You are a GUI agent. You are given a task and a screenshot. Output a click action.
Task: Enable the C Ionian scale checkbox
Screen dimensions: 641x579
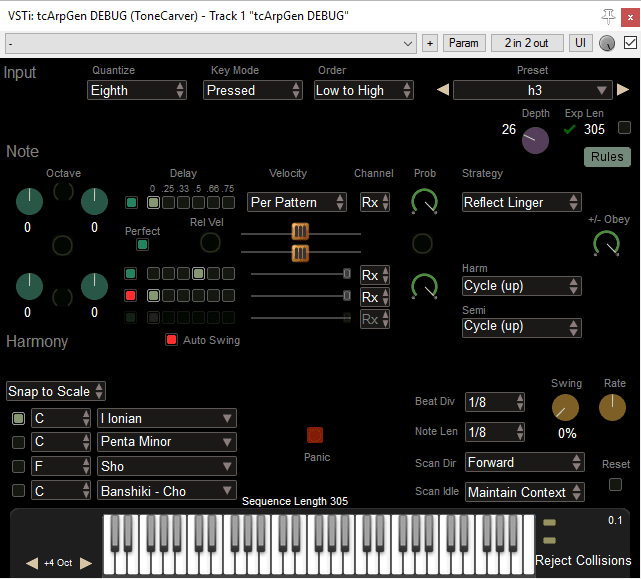[x=18, y=418]
